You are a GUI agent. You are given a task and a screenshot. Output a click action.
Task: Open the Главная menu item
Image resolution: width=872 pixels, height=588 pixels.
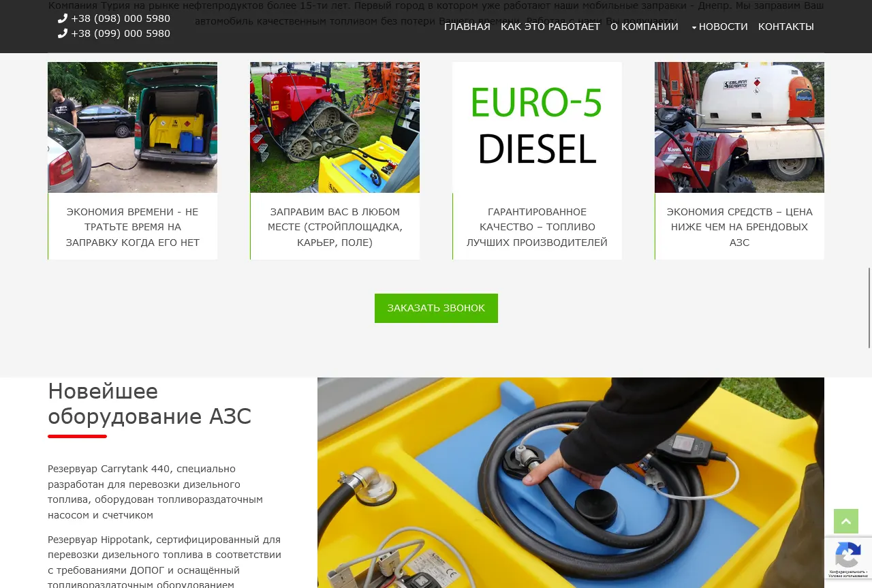pos(467,27)
